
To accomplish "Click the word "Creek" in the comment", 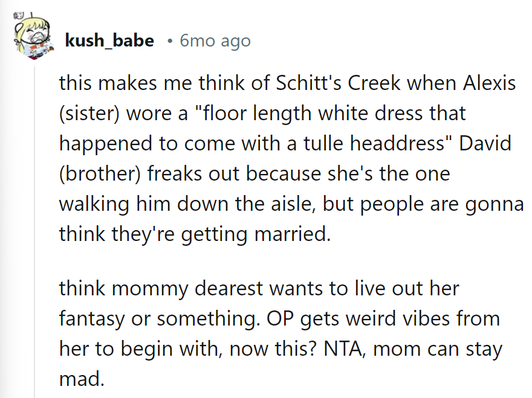I will [374, 83].
